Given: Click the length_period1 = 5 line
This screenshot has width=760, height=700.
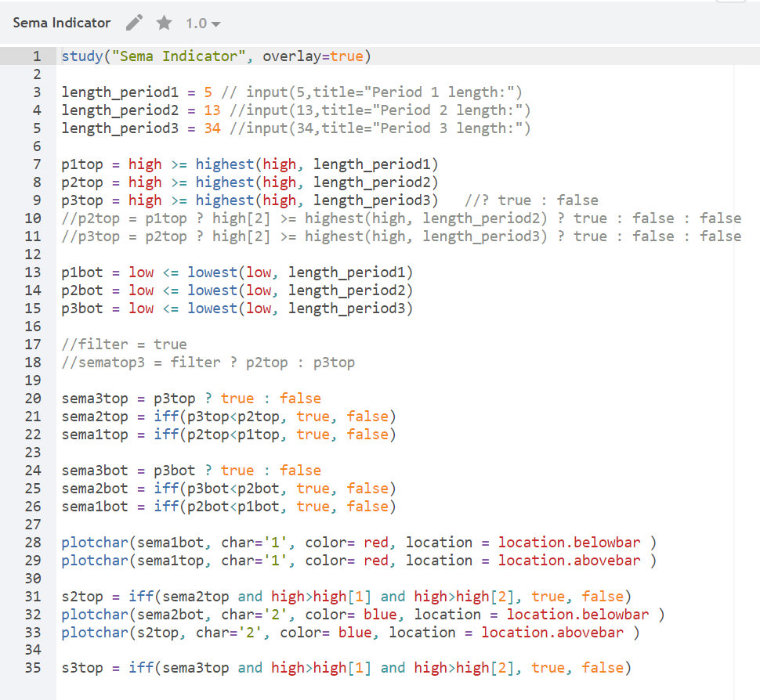Looking at the screenshot, I should point(291,92).
